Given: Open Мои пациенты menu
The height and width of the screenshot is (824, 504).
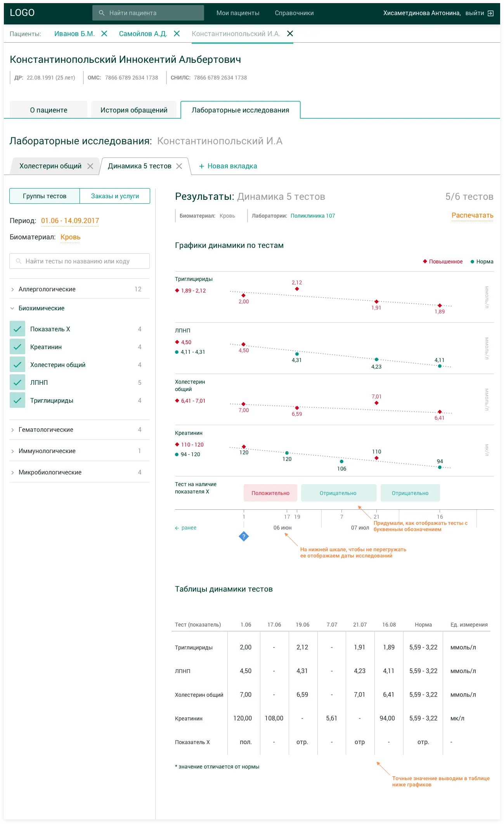Looking at the screenshot, I should tap(238, 13).
